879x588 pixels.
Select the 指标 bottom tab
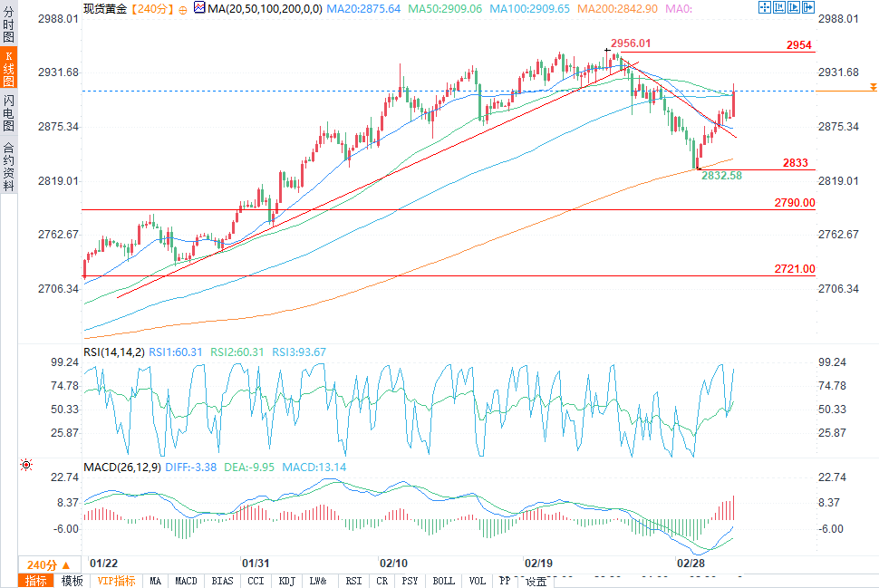click(x=36, y=581)
